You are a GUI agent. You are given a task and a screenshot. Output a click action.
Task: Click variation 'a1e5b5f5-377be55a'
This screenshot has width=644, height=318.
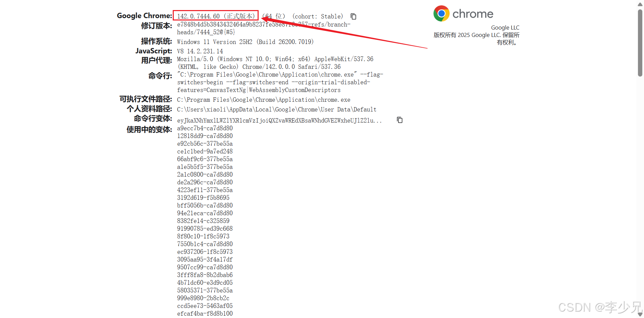tap(205, 167)
